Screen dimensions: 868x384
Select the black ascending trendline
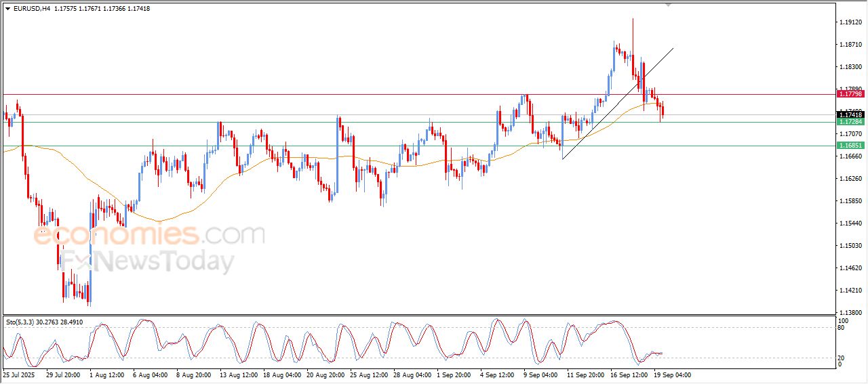tap(618, 103)
